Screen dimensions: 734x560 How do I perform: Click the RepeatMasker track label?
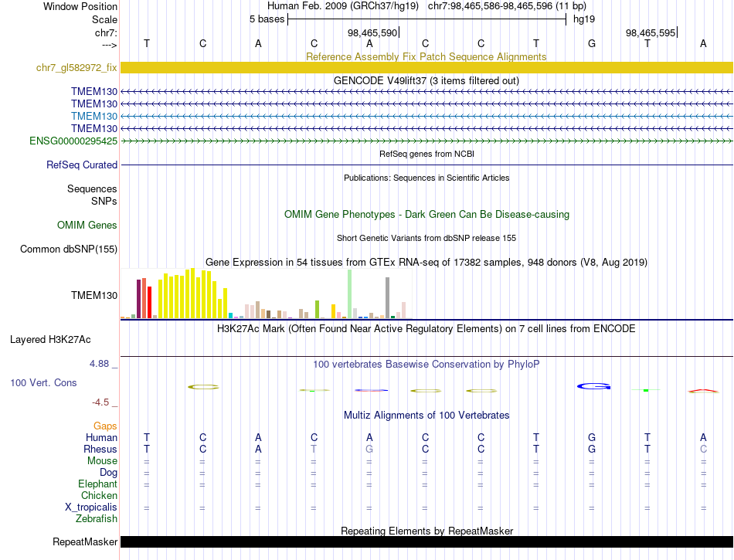85,541
